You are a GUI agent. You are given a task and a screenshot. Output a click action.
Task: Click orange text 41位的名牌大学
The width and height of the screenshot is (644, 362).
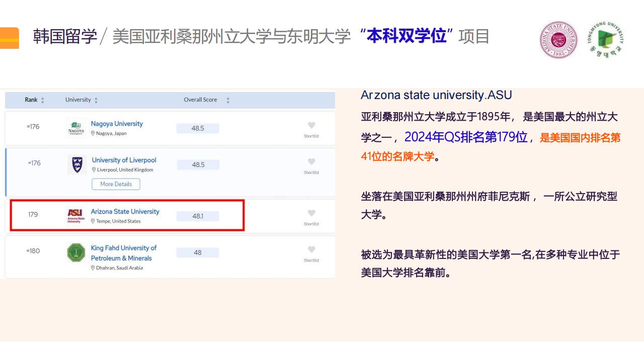[x=397, y=156]
